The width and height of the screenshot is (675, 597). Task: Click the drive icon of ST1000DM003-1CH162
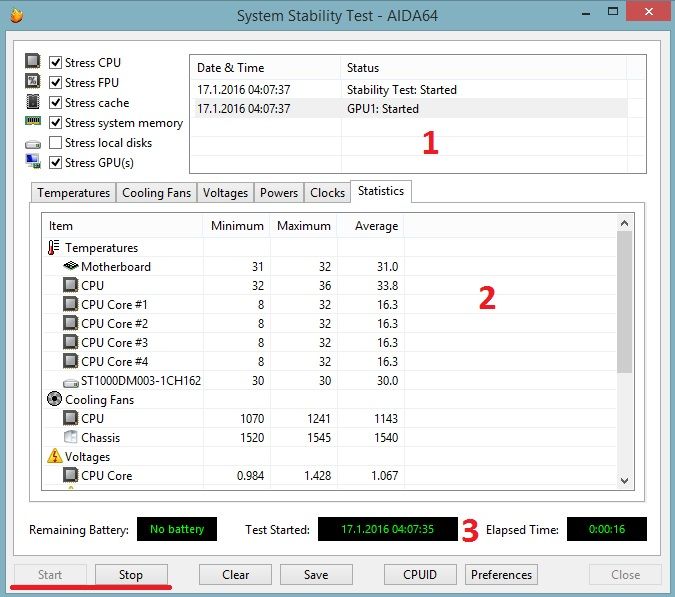click(71, 382)
